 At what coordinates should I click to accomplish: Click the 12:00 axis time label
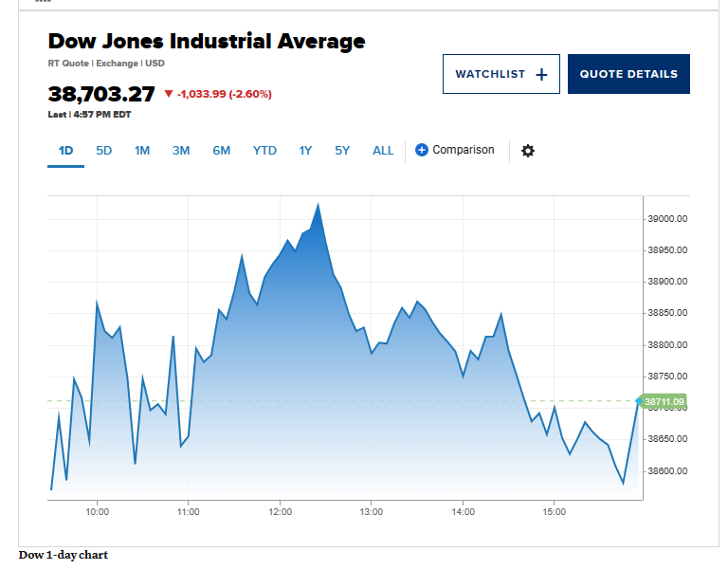tap(280, 512)
